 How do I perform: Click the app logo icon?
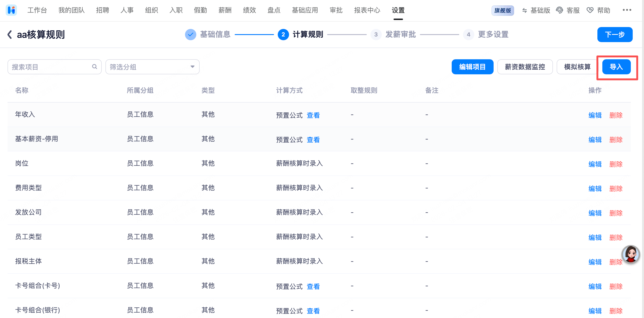point(11,10)
